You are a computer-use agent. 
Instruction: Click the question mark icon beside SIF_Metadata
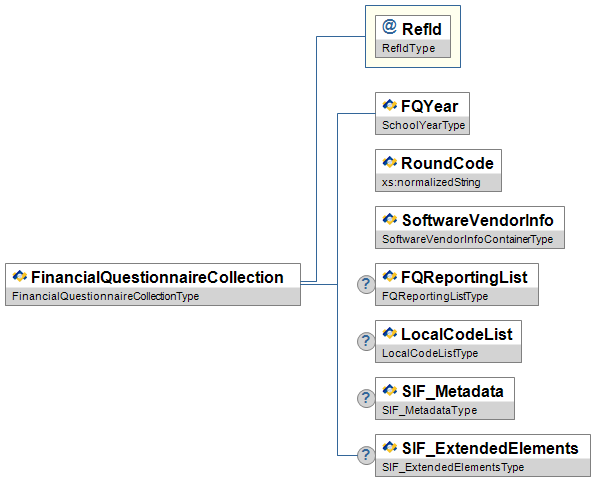click(x=366, y=399)
